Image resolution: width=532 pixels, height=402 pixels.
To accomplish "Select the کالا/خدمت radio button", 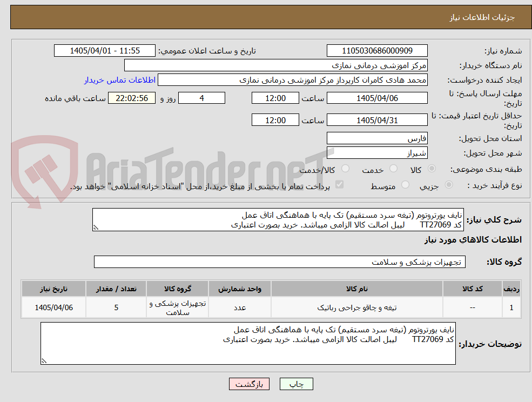I will pos(345,169).
